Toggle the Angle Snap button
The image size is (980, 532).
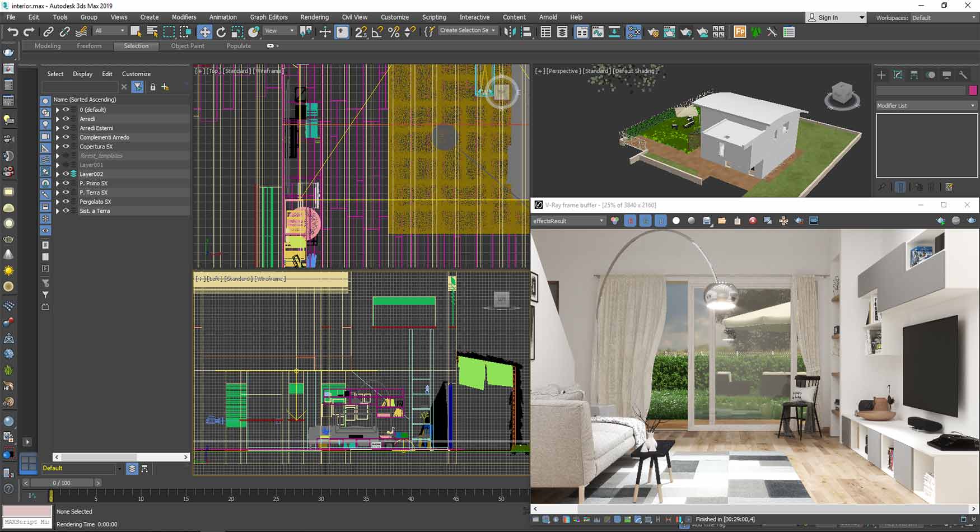point(377,32)
